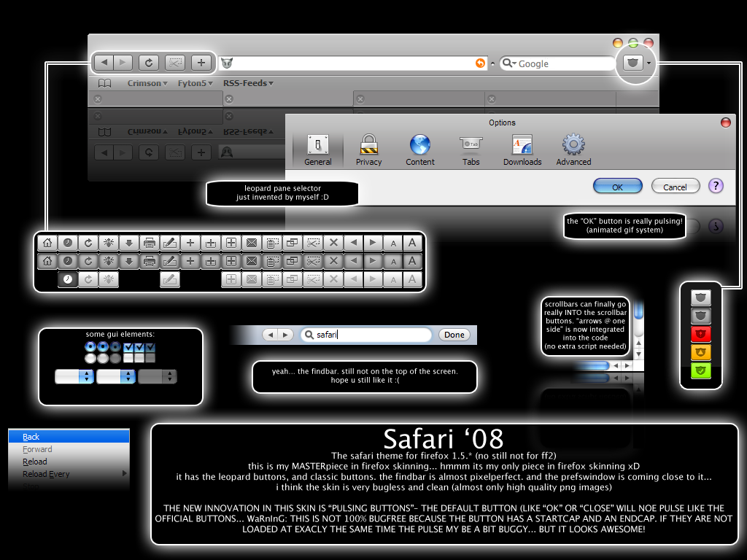
Task: Open the Downloads pane in Options
Action: tap(522, 148)
